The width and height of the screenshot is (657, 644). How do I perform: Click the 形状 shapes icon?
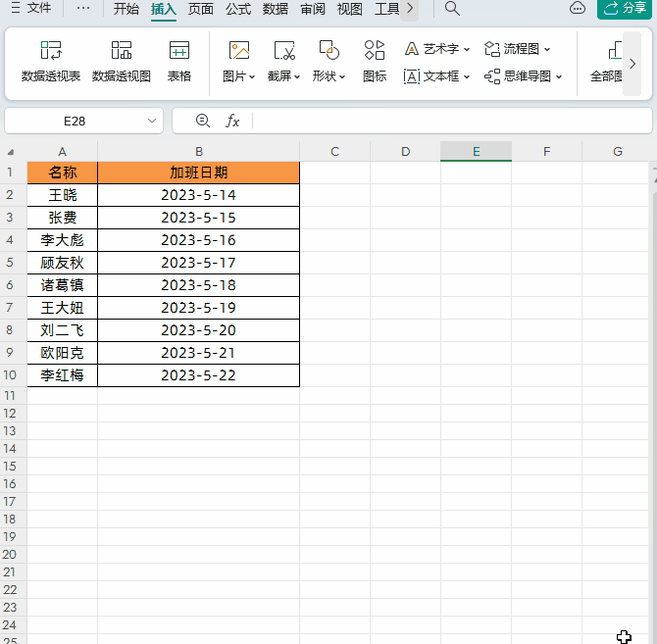click(x=329, y=50)
